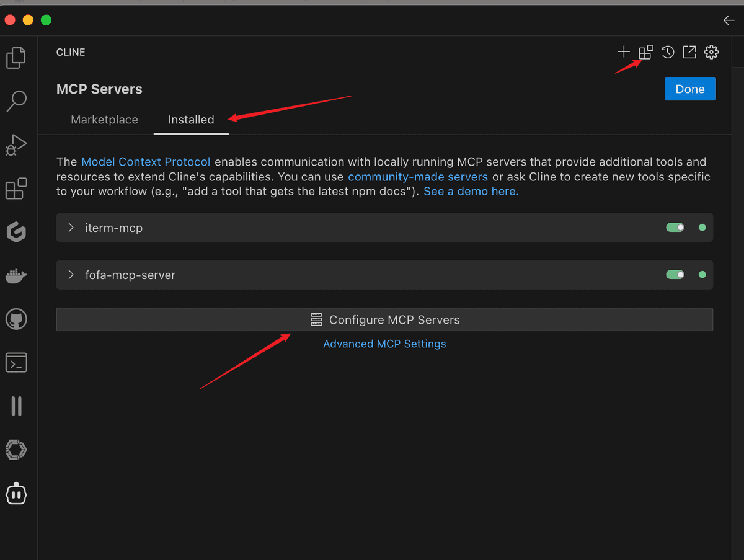Click Configure MCP Servers button
The image size is (744, 560).
[384, 319]
